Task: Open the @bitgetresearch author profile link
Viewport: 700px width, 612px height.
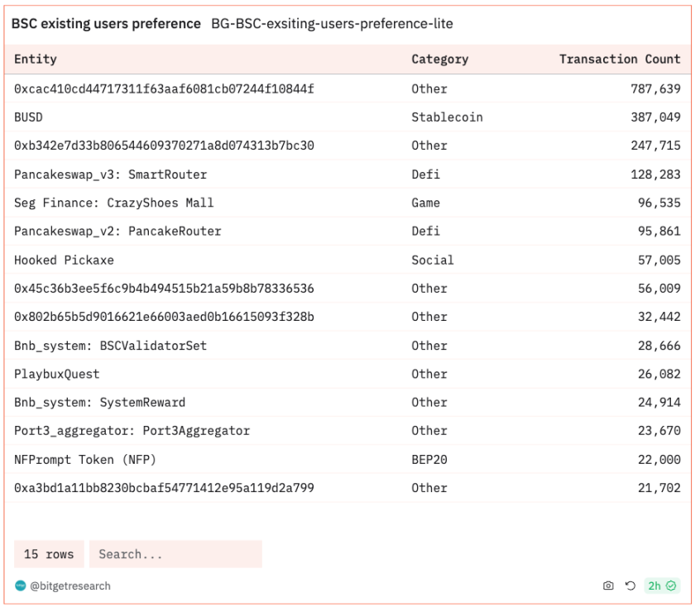Action: (70, 586)
